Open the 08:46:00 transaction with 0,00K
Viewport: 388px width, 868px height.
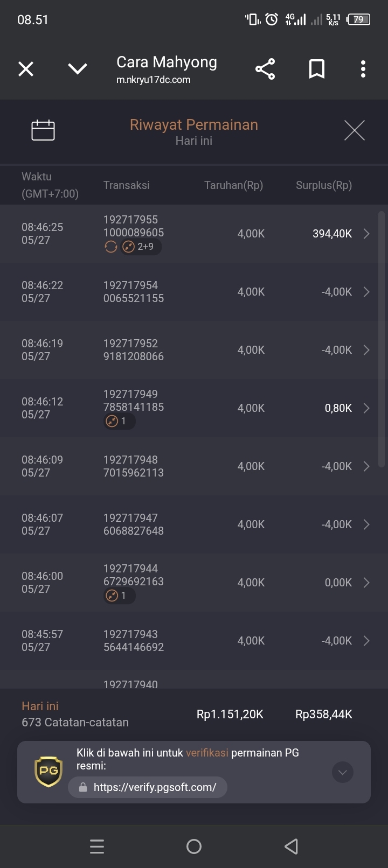point(194,583)
